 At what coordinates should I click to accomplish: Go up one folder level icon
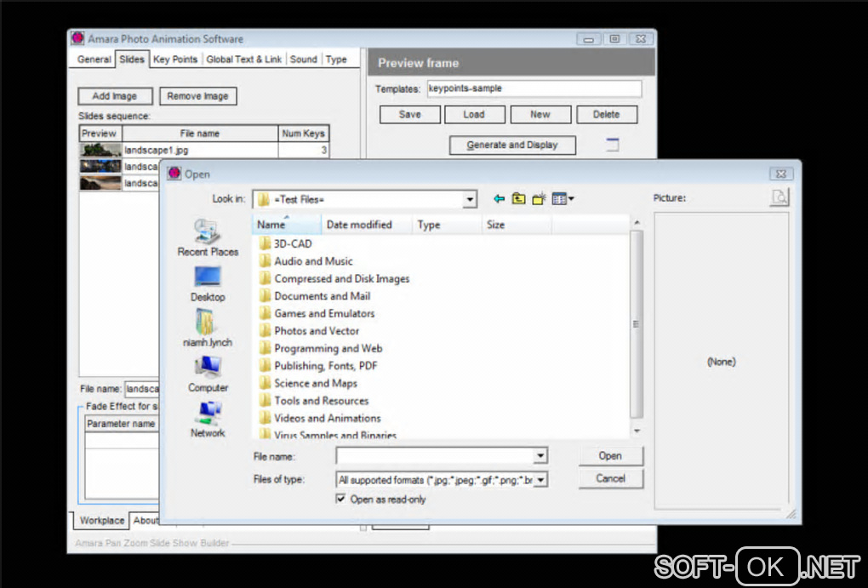click(x=519, y=199)
